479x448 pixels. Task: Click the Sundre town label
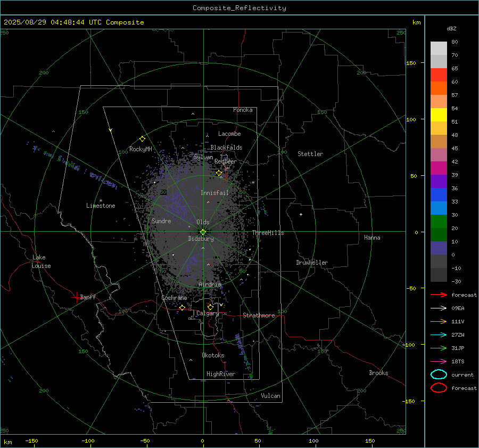click(161, 221)
